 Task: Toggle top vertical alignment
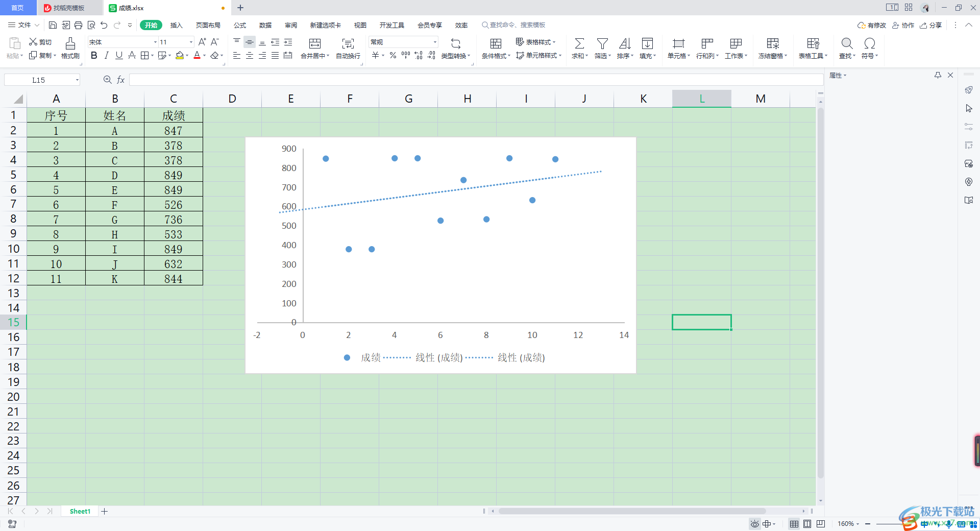click(237, 42)
